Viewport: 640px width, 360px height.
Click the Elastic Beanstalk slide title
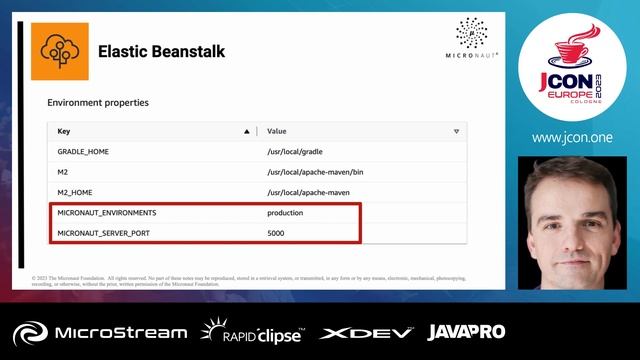click(x=162, y=51)
